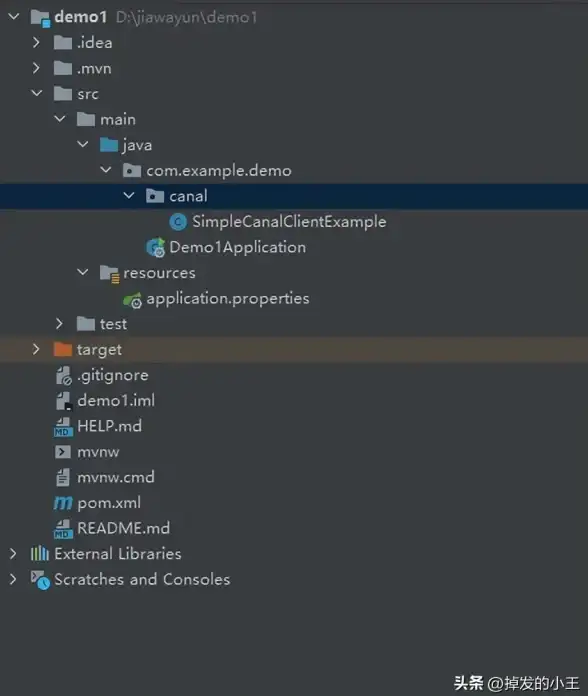Collapse the canal package
The width and height of the screenshot is (588, 696).
point(129,195)
